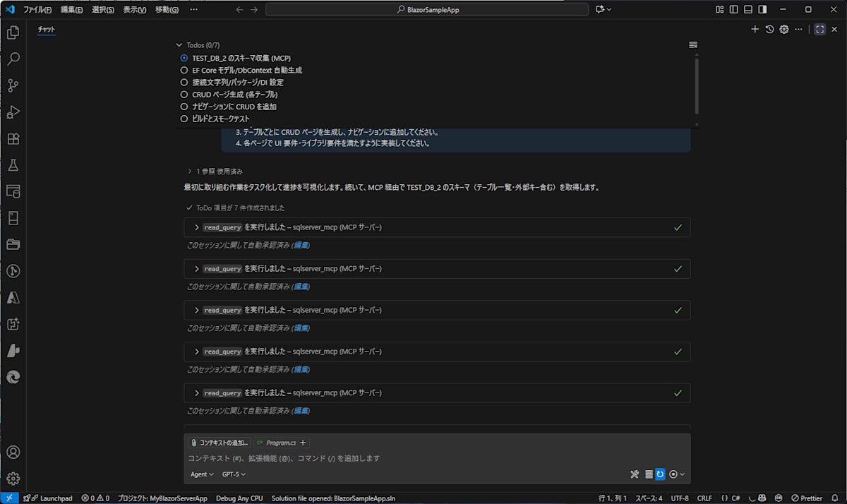Open the 表示 menu
This screenshot has height=504, width=847.
coord(135,9)
